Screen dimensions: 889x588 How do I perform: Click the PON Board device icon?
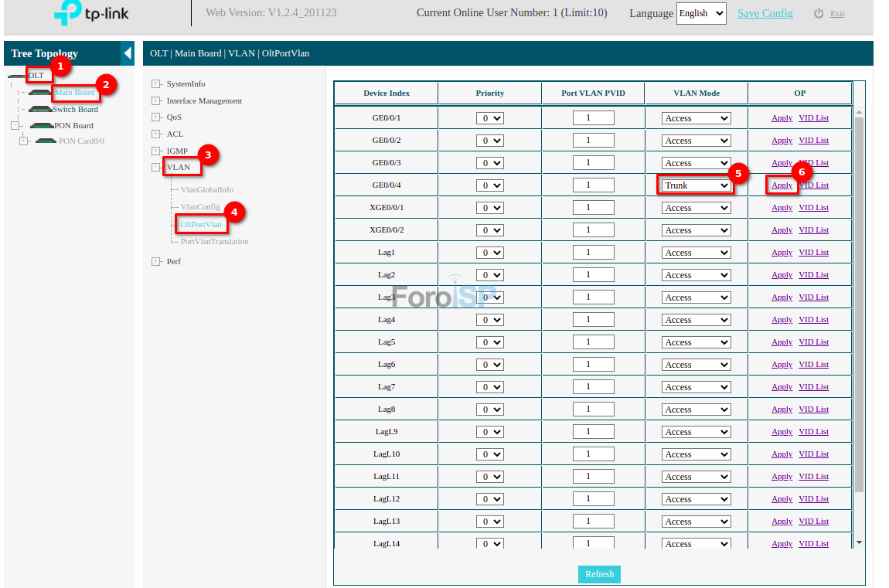point(41,126)
